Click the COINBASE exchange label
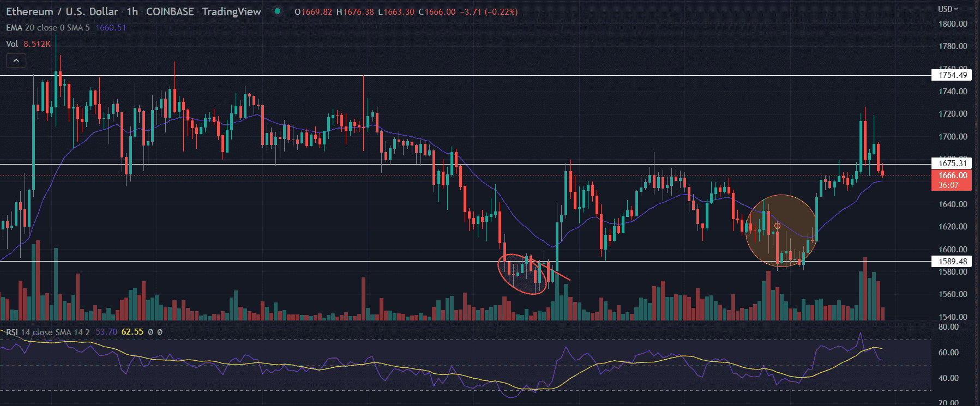This screenshot has height=406, width=980. 170,11
